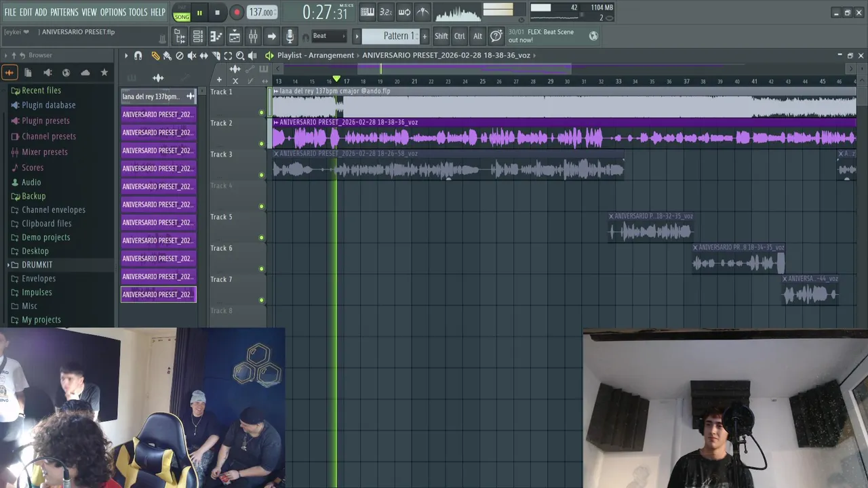Click the Alt modifier button
The width and height of the screenshot is (868, 488).
[x=477, y=37]
